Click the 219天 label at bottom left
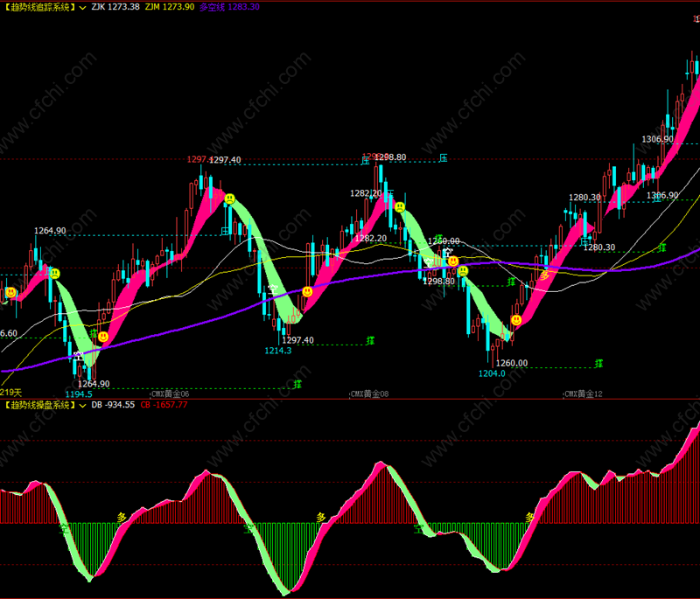 [x=10, y=393]
